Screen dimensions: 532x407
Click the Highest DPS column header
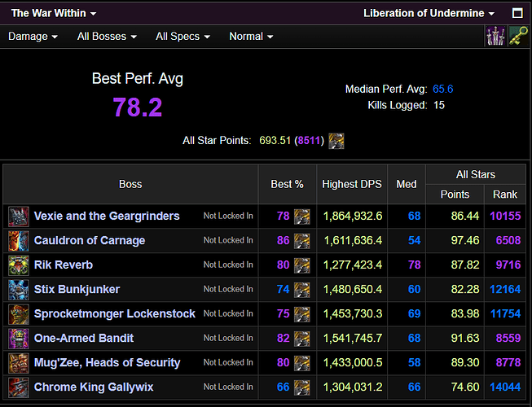(x=351, y=184)
